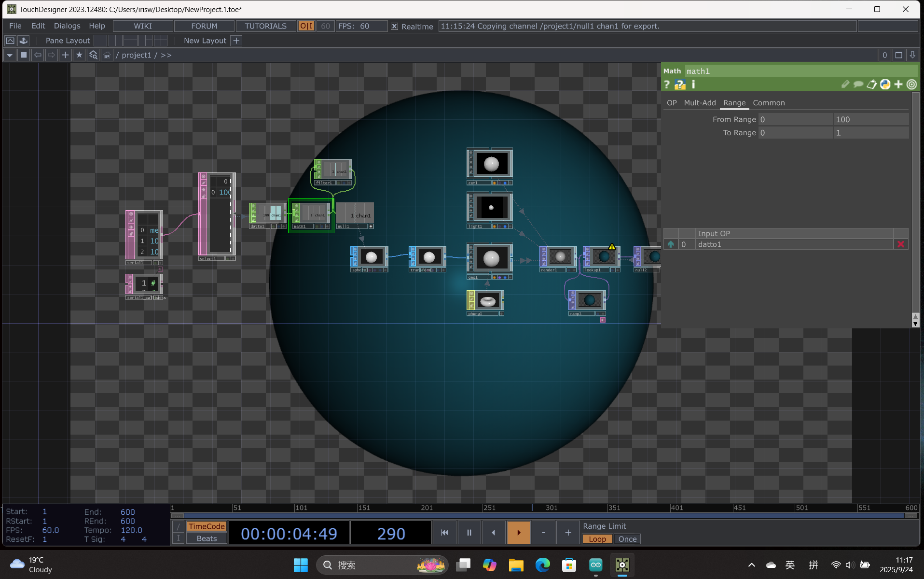Screen dimensions: 924x579
Task: Toggle the O|I operator overlay display
Action: tap(305, 26)
